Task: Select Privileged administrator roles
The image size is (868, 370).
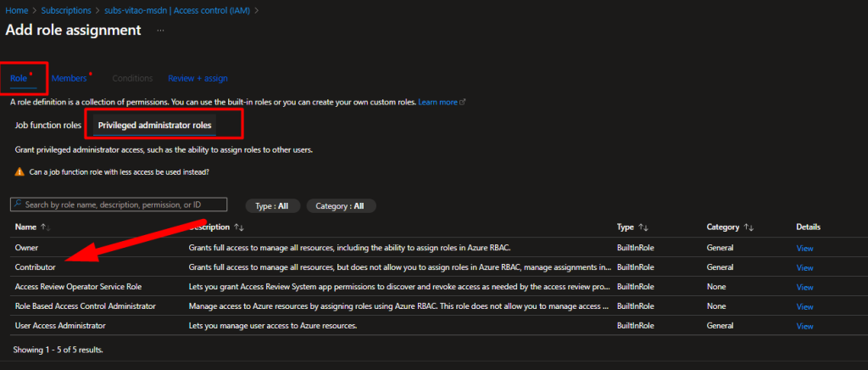Action: coord(154,126)
